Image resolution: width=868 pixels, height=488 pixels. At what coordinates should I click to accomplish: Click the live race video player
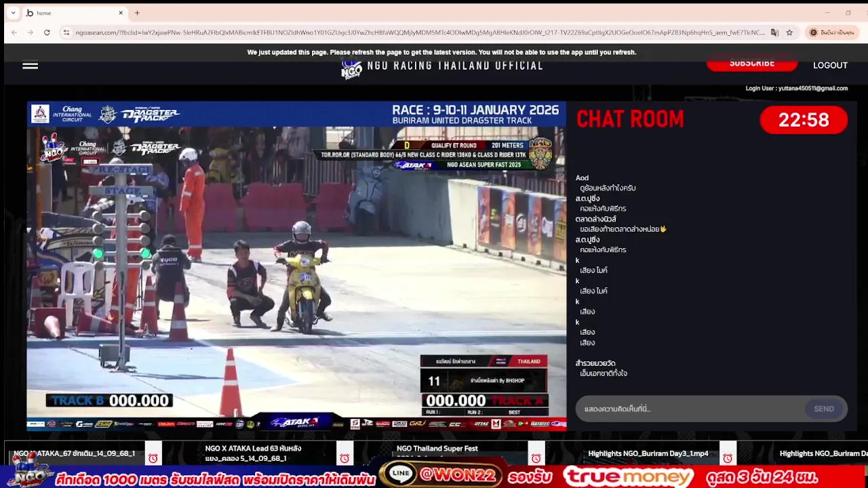296,266
